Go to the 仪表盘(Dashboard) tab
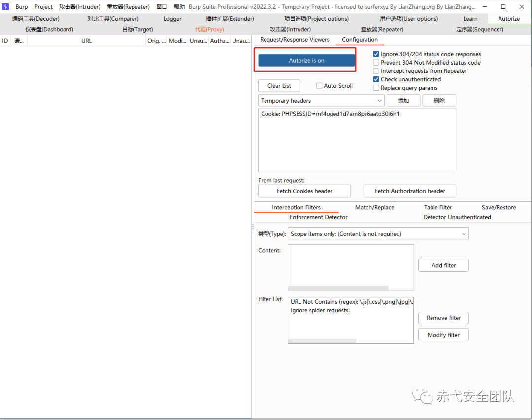 click(49, 29)
